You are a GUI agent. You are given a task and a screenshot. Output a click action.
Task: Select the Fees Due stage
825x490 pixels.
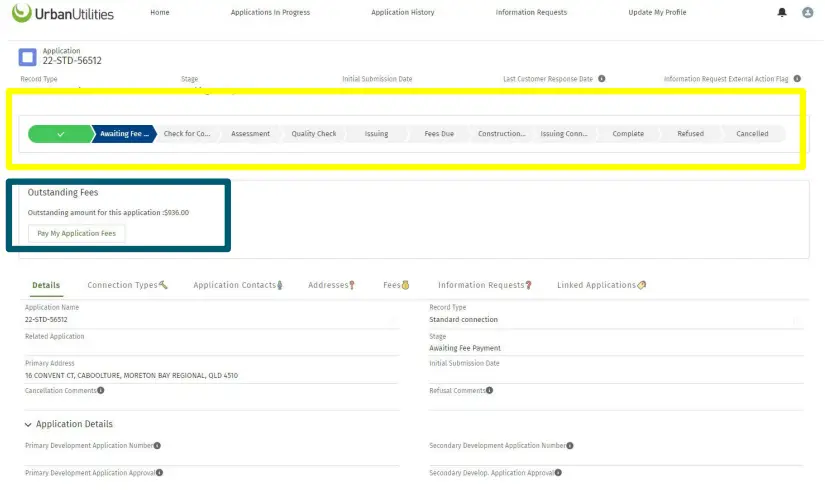pos(439,134)
